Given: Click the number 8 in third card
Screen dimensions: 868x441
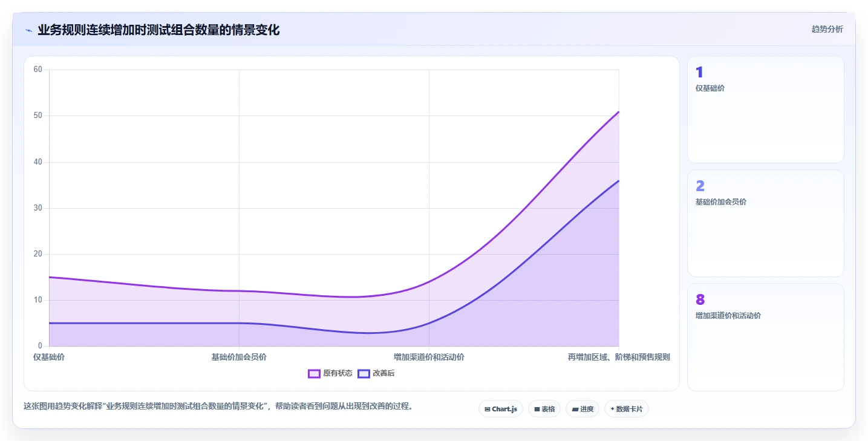Looking at the screenshot, I should (700, 300).
